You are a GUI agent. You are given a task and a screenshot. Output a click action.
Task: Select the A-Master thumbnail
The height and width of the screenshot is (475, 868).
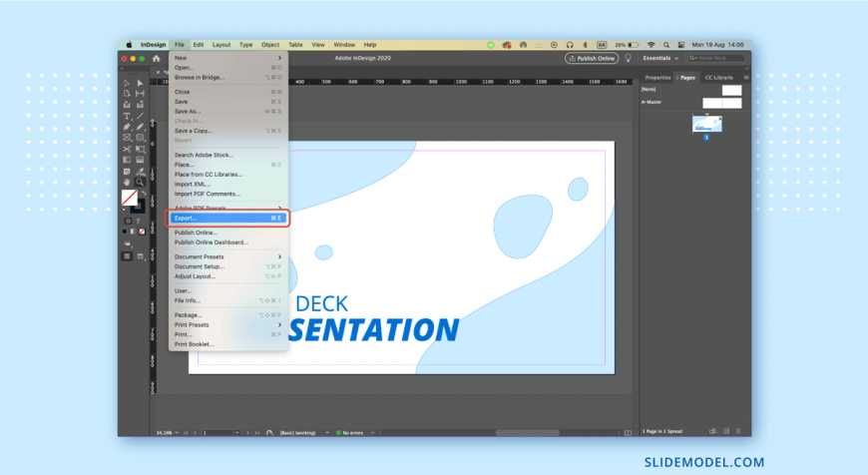(722, 103)
